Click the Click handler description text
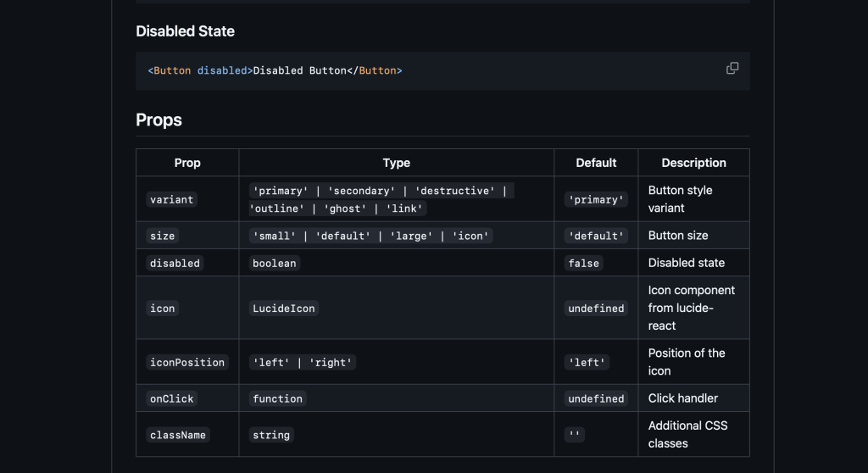 [682, 398]
